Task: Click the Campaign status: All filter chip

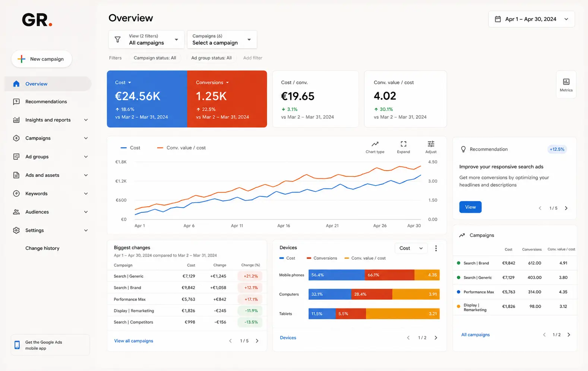Action: 155,58
